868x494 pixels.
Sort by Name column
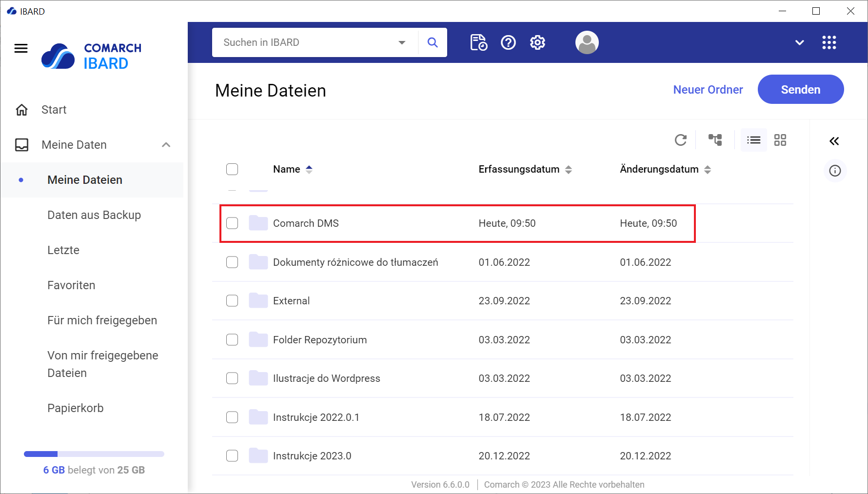point(293,169)
